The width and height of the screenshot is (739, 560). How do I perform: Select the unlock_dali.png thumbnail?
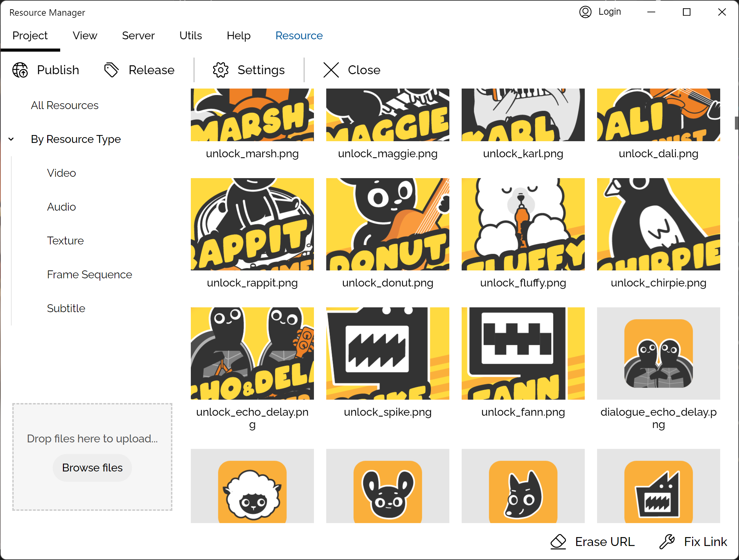click(659, 115)
